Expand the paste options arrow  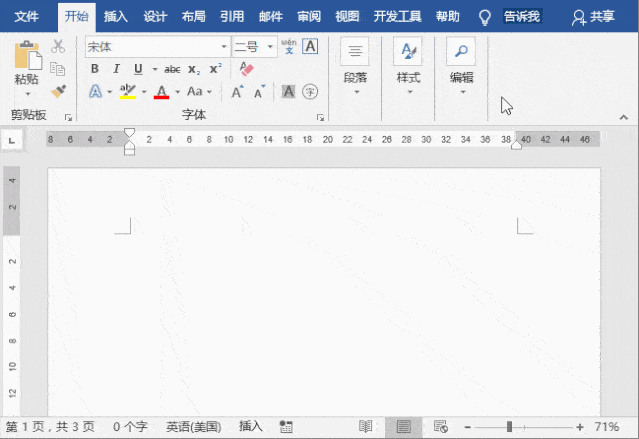pos(27,94)
